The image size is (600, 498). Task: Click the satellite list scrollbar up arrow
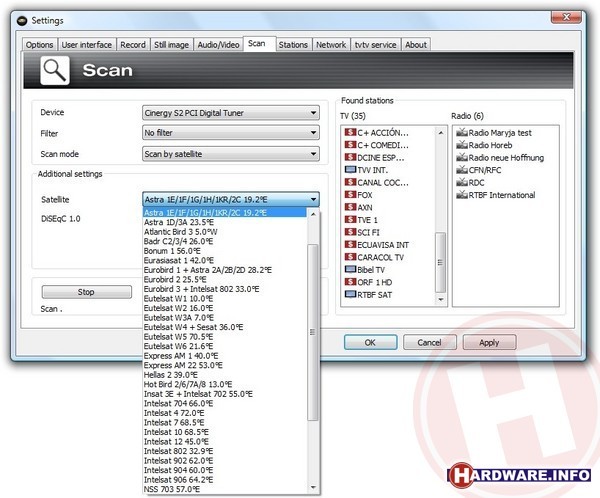coord(313,214)
